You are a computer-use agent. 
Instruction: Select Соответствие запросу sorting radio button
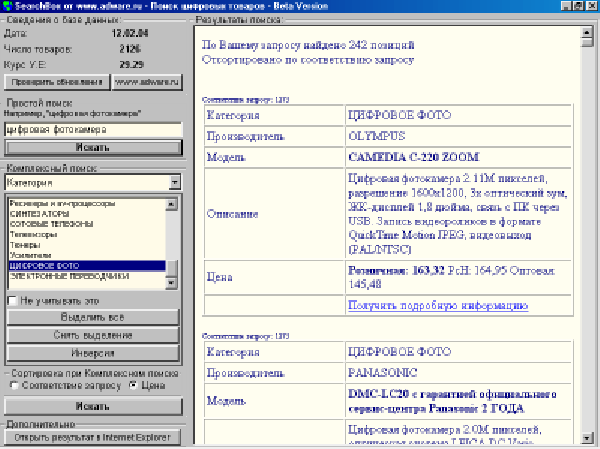tap(15, 385)
